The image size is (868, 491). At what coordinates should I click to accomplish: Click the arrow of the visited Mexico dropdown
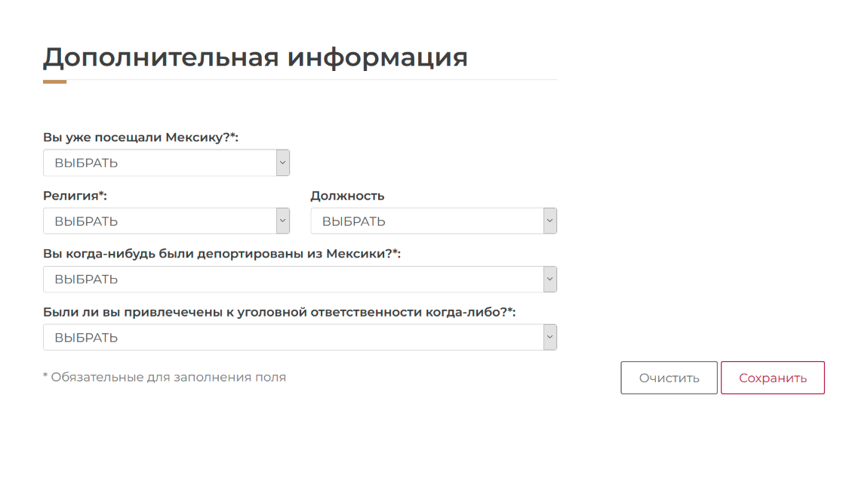click(x=283, y=162)
